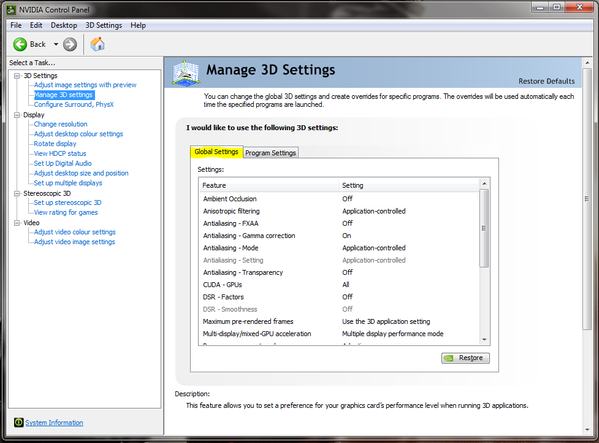Collapse the Stereoscopic 3D tree node
Screen dimensions: 599x443
point(17,194)
